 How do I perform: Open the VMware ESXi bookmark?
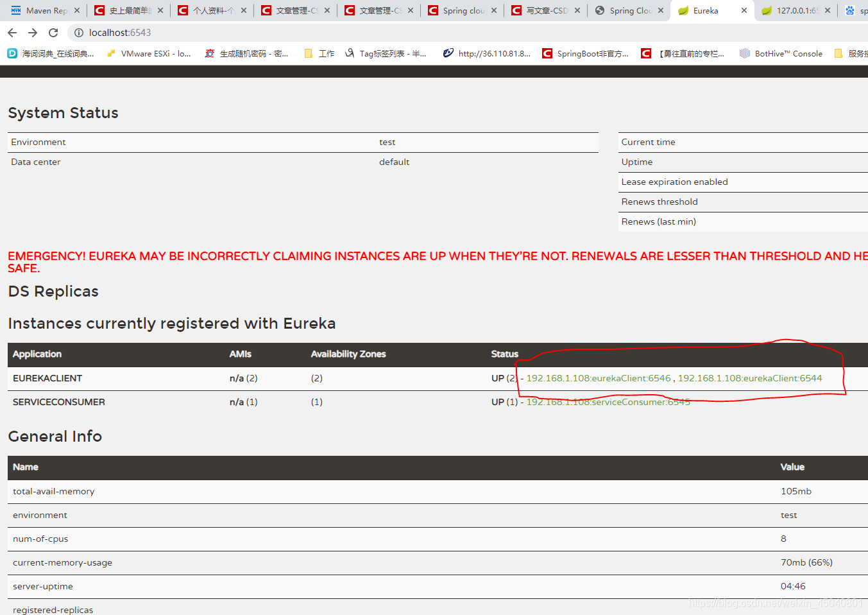tap(149, 54)
